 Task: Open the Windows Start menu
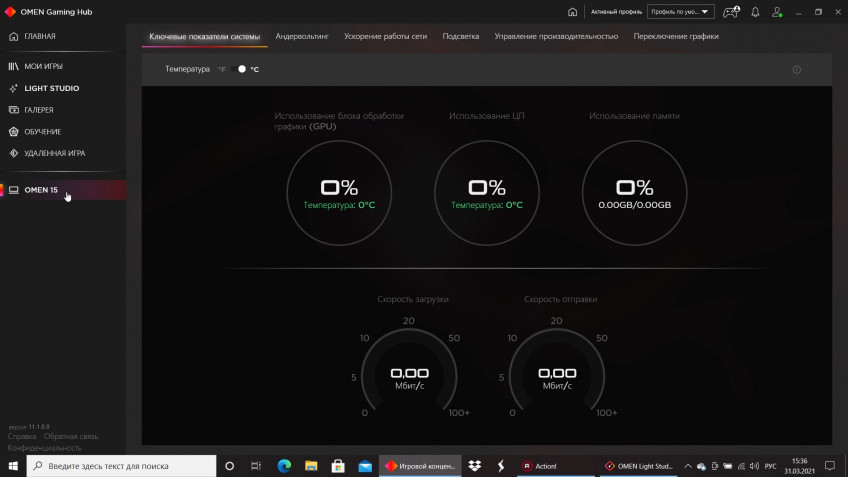tap(13, 466)
